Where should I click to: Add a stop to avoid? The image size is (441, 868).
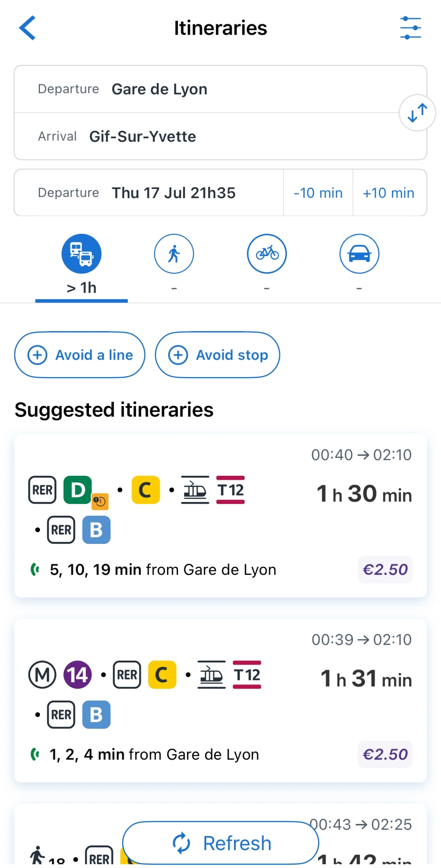(x=217, y=355)
